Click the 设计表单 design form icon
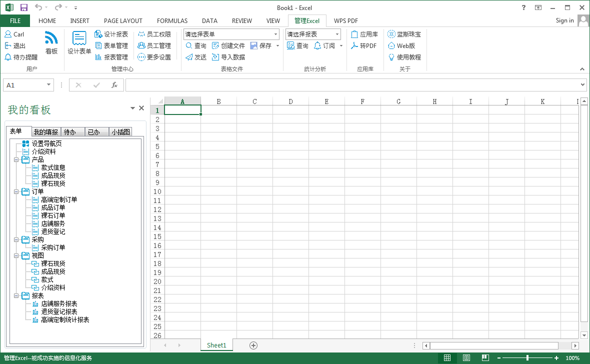The width and height of the screenshot is (590, 364). point(79,42)
